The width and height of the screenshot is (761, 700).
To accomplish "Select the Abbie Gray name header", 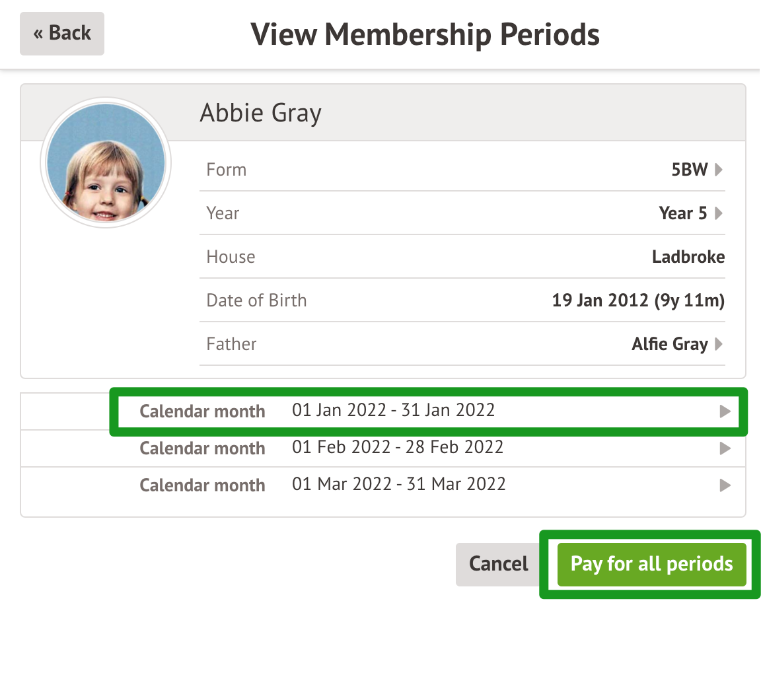I will [x=261, y=113].
